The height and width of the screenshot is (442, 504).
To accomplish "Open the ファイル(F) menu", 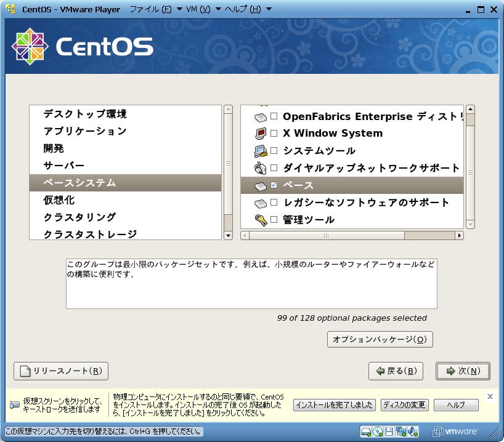I will coord(151,9).
